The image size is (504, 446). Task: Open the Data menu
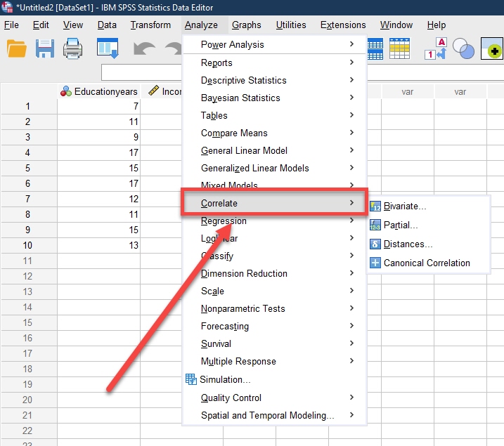[x=107, y=25]
